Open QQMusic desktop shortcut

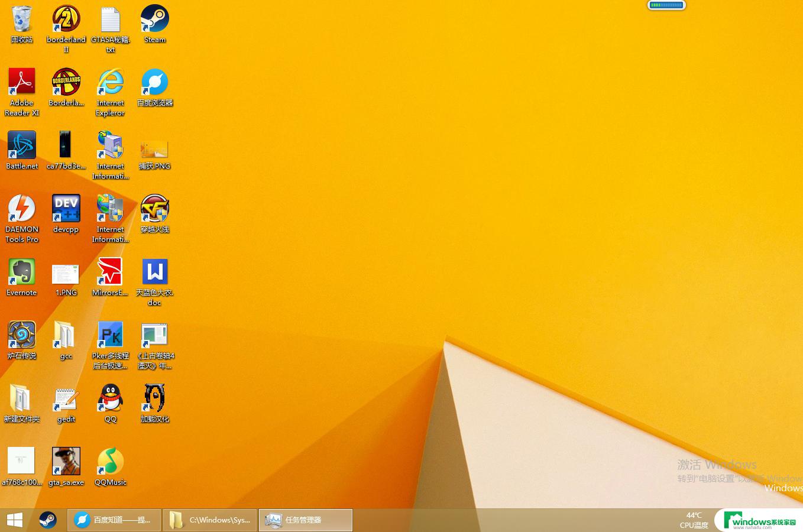(111, 467)
